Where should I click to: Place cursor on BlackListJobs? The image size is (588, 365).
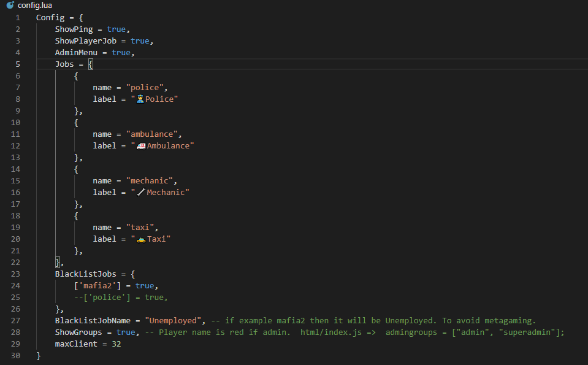85,274
